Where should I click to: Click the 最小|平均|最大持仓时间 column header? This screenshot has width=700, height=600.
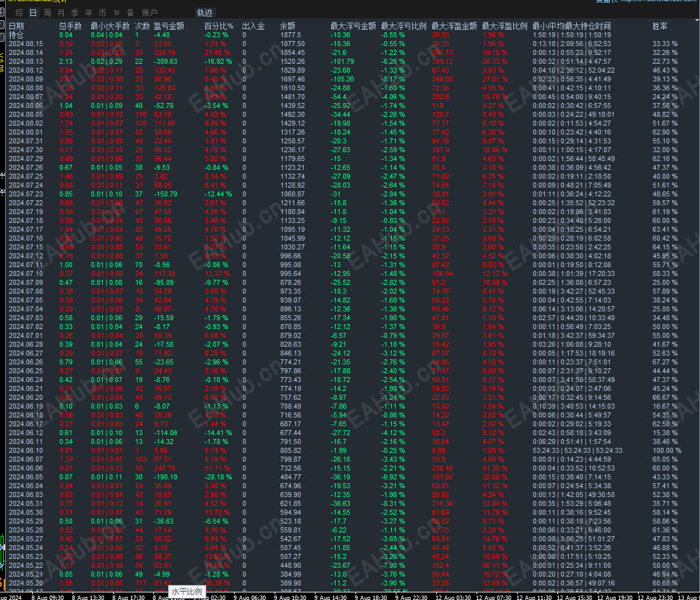click(x=571, y=26)
